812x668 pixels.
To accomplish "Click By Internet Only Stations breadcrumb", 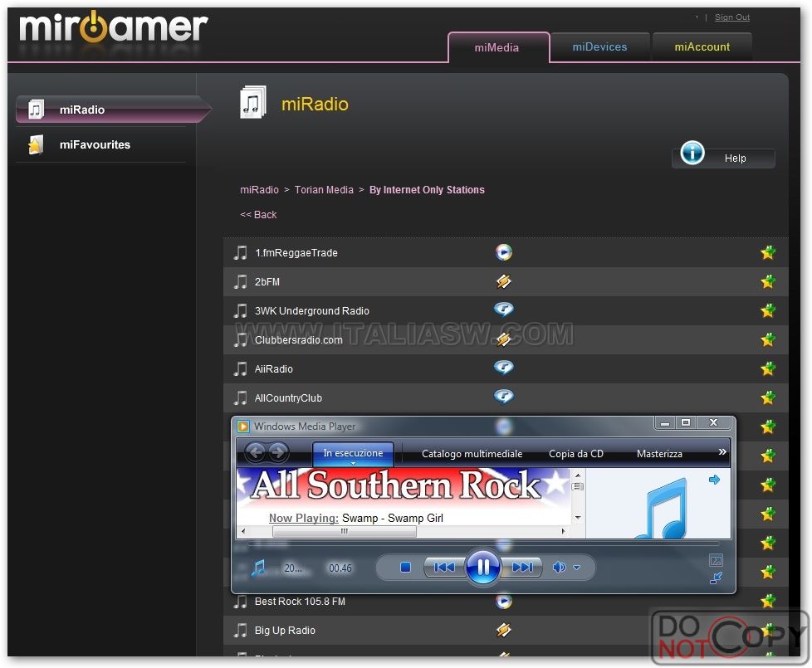I will pos(427,190).
